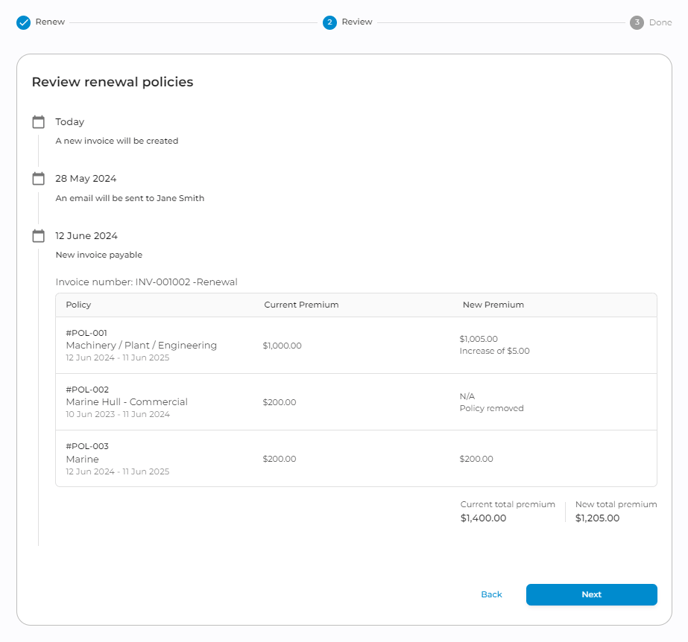
Task: Click the calendar icon beside Today
Action: [x=39, y=122]
